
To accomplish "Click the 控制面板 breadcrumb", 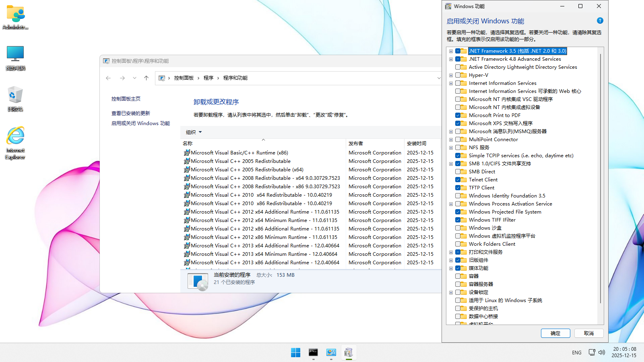I will [x=184, y=78].
